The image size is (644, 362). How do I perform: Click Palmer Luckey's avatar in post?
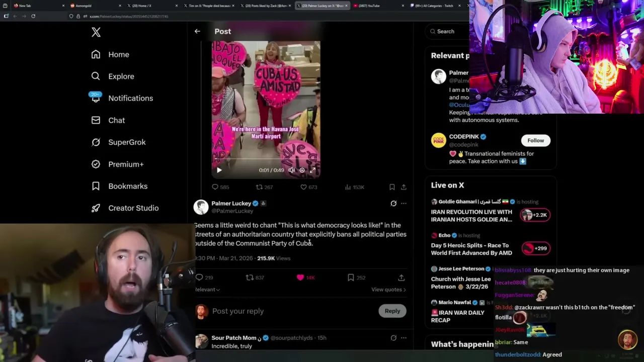point(201,207)
